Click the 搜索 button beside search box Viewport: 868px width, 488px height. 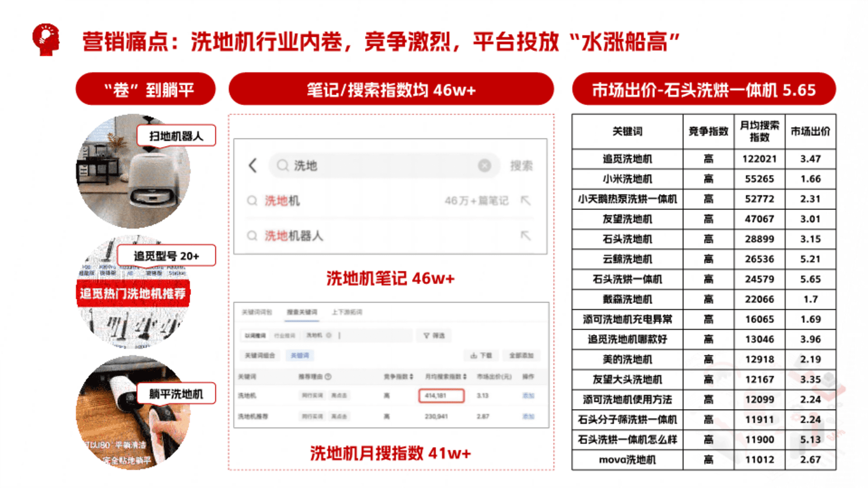click(521, 166)
